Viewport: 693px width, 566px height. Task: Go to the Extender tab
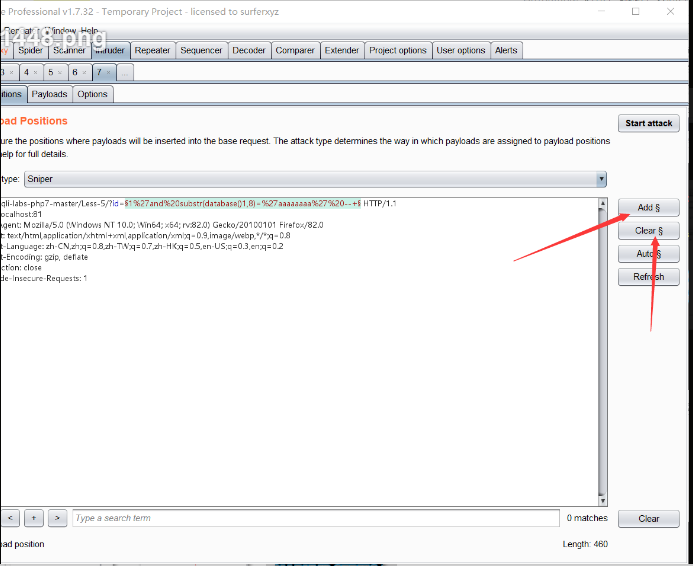tap(342, 50)
